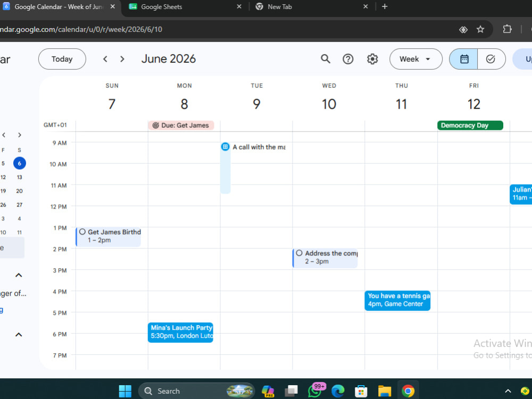Screen dimensions: 532x399
Task: Click the diamond icon in address bar
Action: 463,29
